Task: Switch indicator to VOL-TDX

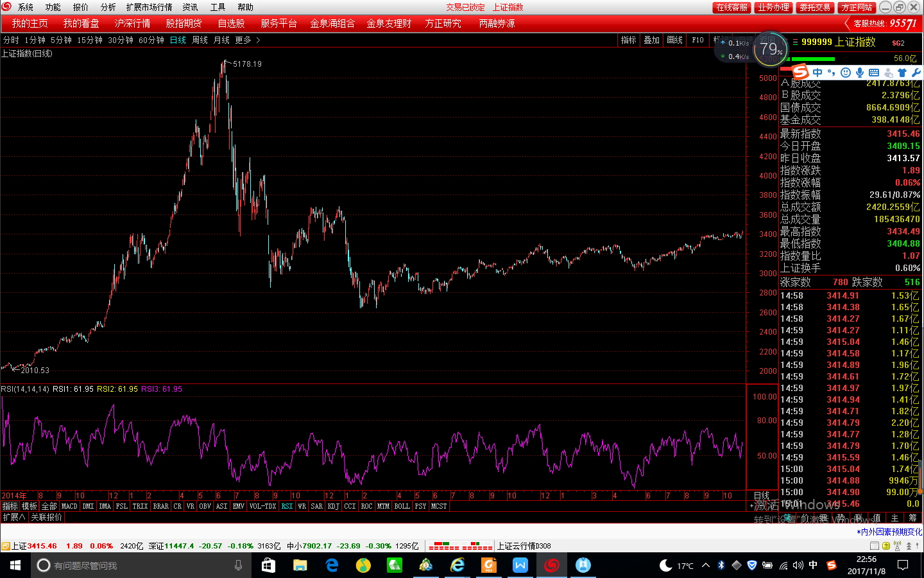Action: (x=262, y=506)
